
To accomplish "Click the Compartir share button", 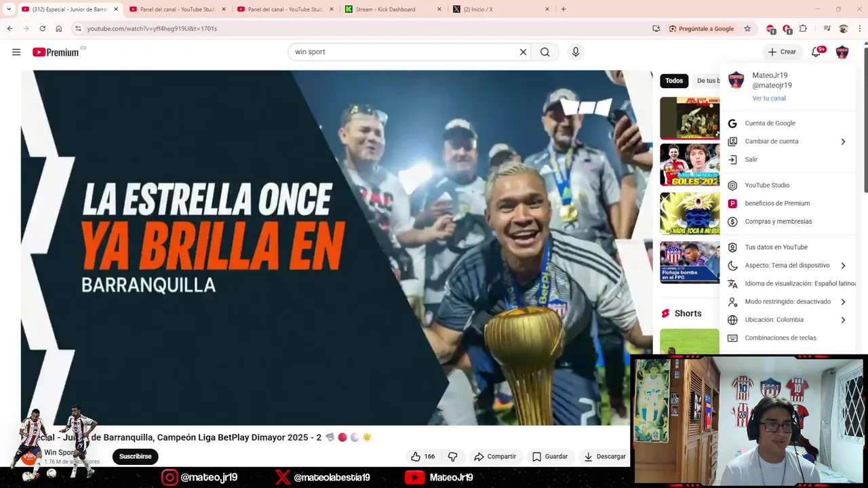I will click(x=495, y=457).
